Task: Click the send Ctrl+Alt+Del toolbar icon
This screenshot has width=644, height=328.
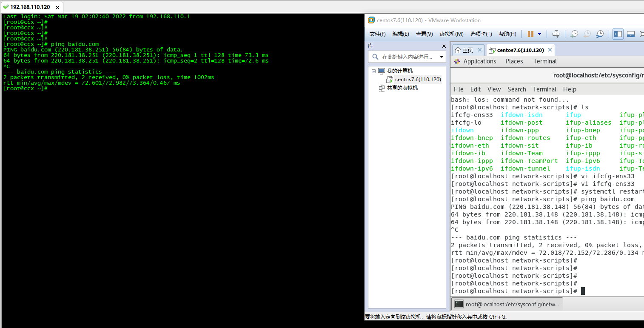Action: click(x=556, y=34)
